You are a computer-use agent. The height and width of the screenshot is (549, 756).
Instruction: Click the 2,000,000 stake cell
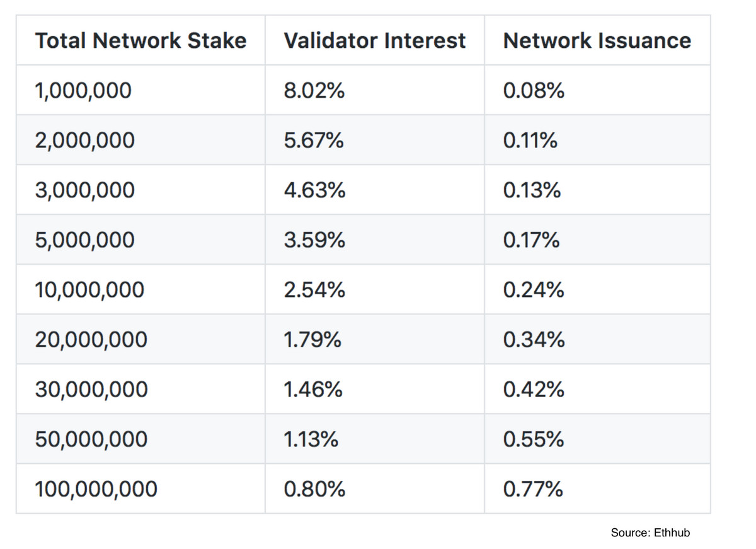(85, 141)
